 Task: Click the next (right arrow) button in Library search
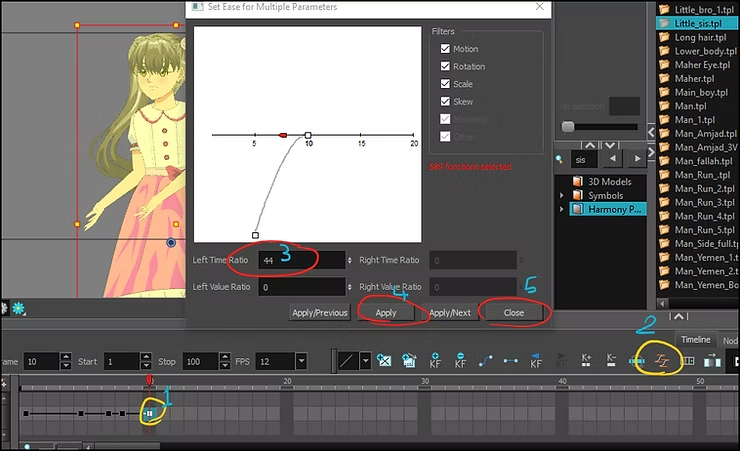pyautogui.click(x=638, y=159)
